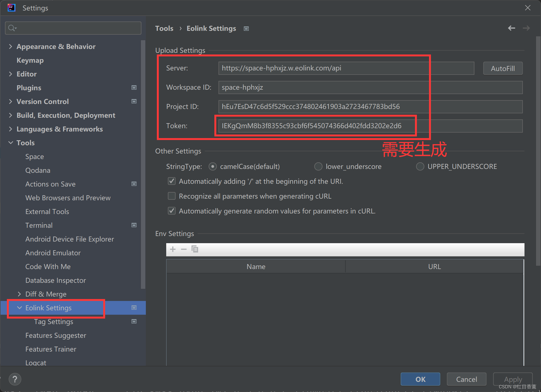Viewport: 541px width, 392px height.
Task: Click the back navigation arrow
Action: [x=512, y=28]
